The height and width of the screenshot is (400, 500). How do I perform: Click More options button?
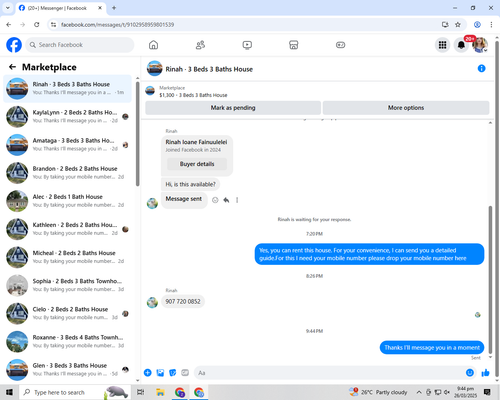click(406, 108)
